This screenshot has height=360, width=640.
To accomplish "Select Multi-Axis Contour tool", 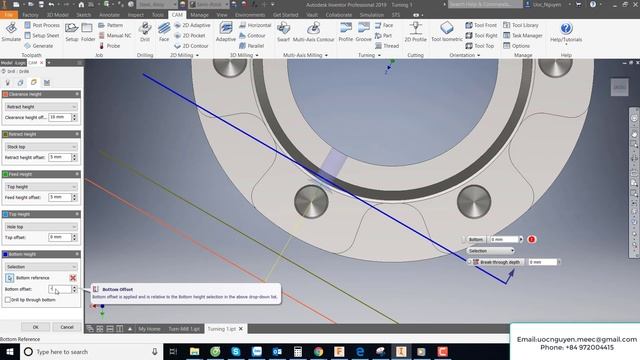I will click(313, 32).
